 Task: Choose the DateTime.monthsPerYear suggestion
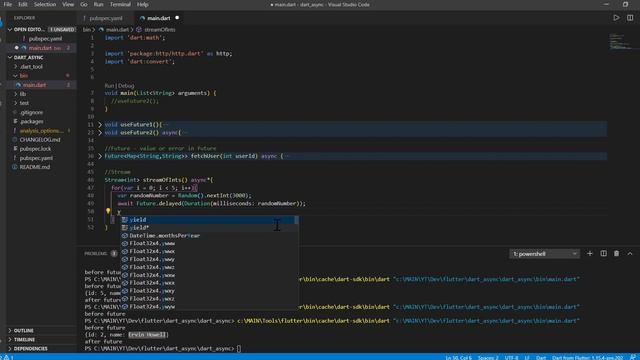click(209, 236)
